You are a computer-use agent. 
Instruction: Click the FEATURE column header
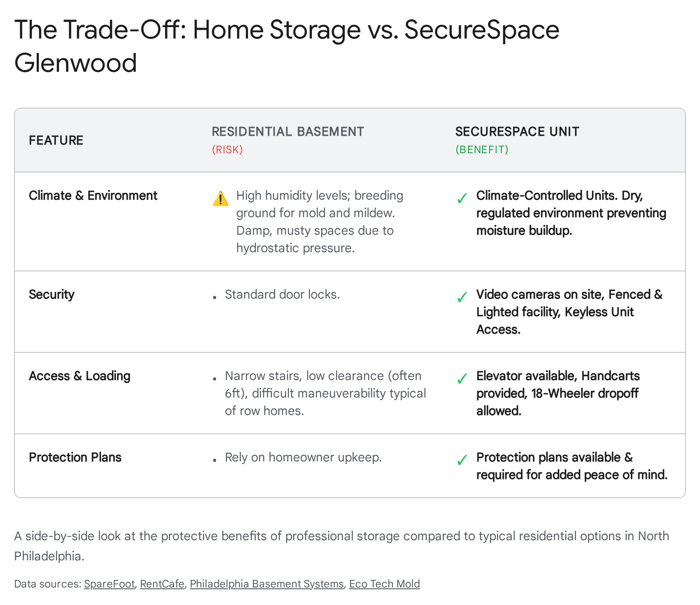(56, 141)
